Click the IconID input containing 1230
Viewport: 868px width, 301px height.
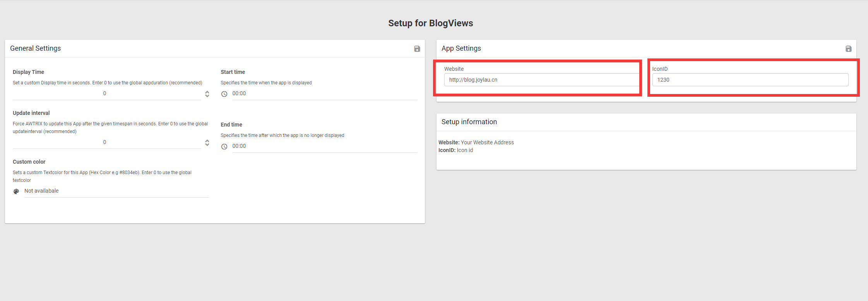[x=750, y=80]
